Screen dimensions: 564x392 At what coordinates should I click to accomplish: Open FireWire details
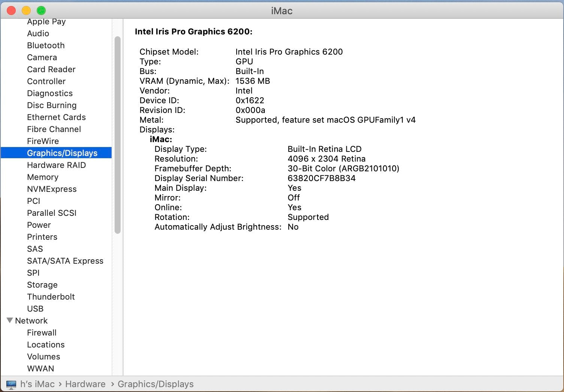coord(43,141)
